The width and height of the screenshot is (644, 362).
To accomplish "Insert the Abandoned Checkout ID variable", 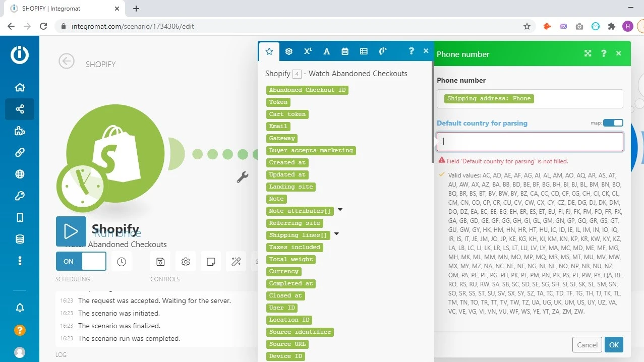I will click(x=307, y=90).
